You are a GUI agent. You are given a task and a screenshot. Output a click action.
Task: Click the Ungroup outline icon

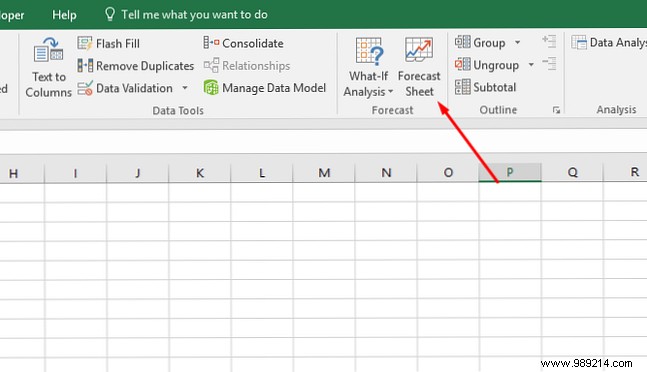tap(463, 64)
